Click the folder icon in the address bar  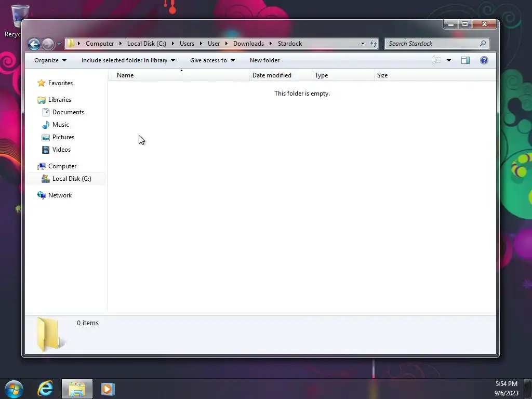pos(71,44)
